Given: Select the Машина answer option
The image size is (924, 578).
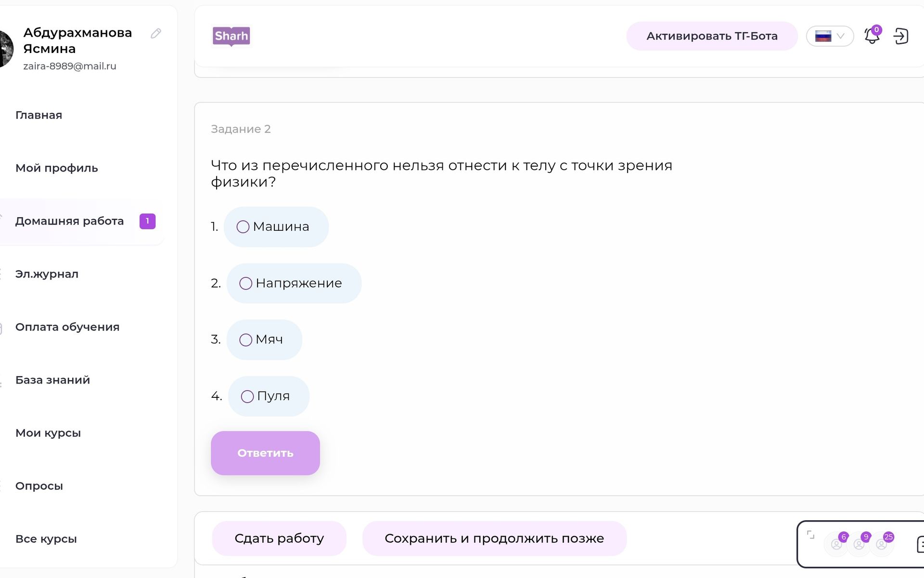Looking at the screenshot, I should click(276, 227).
